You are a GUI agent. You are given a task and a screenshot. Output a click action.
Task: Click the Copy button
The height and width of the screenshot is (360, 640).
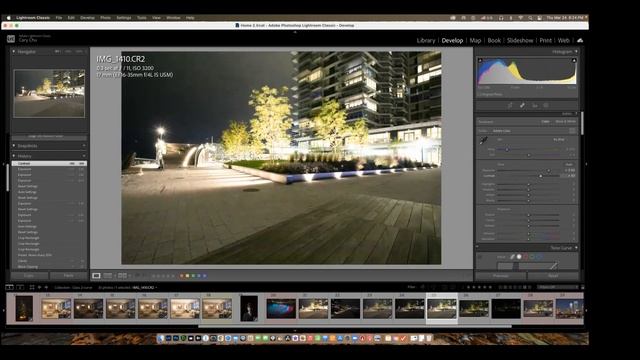click(29, 276)
